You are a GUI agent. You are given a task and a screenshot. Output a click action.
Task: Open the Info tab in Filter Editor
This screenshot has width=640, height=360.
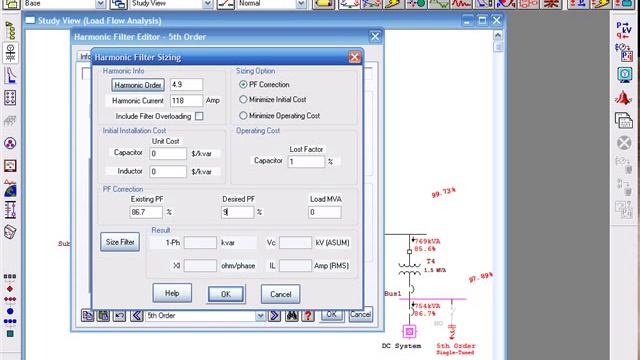pos(84,56)
